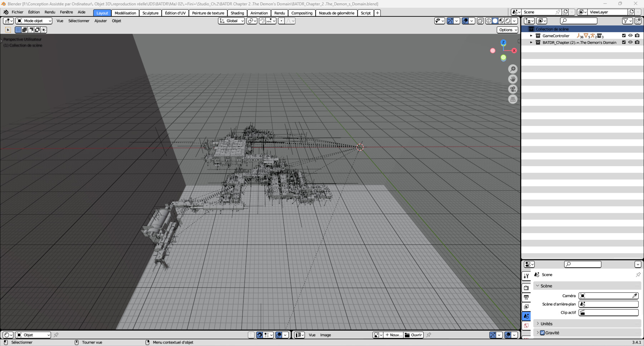Toggle X-ray view icon
The height and width of the screenshot is (346, 644).
pos(480,21)
